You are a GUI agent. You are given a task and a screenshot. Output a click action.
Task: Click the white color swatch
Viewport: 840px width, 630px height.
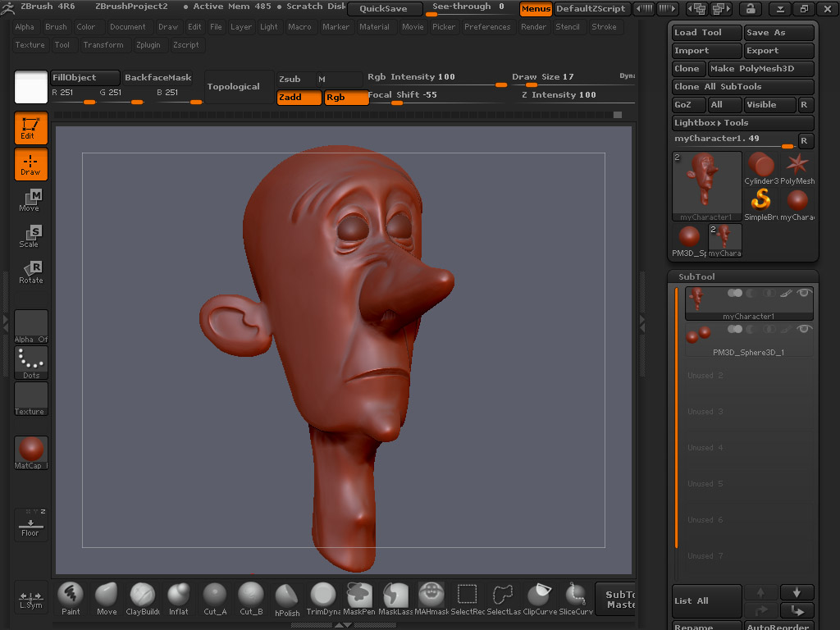click(x=31, y=87)
